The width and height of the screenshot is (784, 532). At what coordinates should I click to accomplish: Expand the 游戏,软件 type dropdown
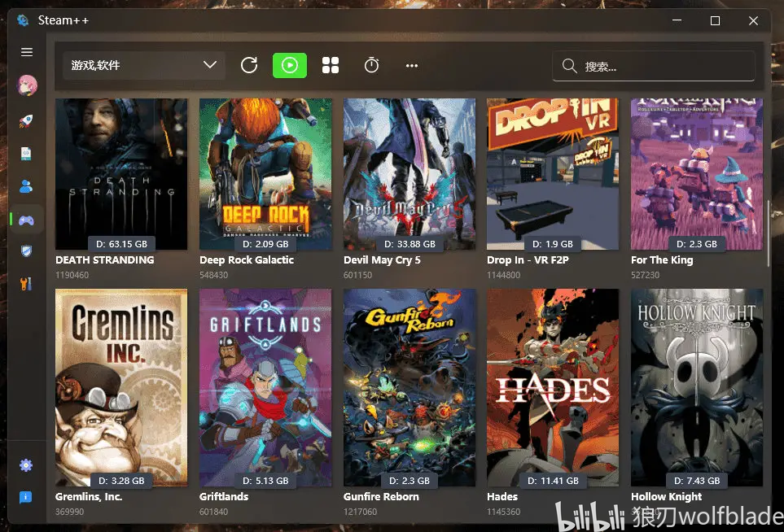coord(144,65)
